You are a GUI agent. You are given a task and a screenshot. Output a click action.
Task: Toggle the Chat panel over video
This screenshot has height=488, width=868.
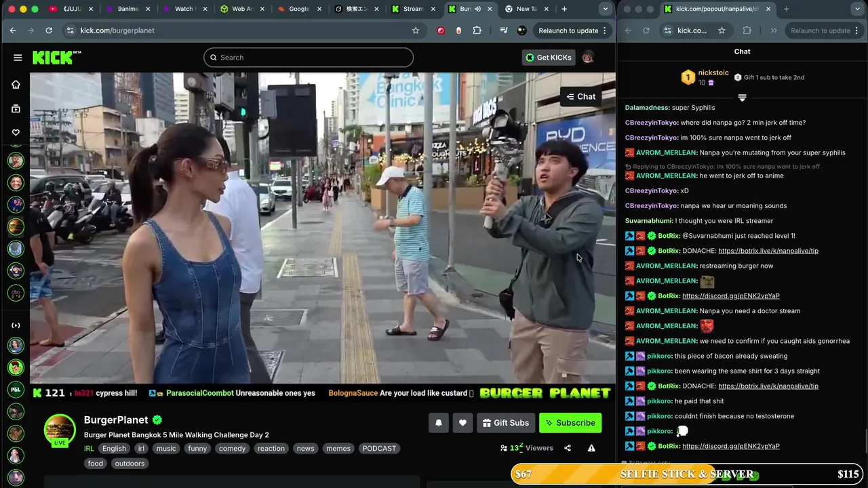click(581, 97)
